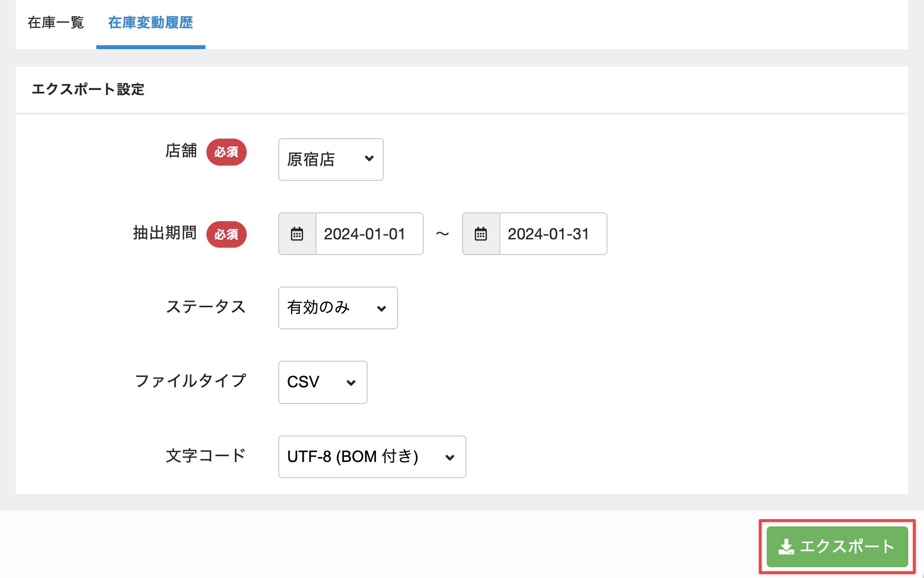Viewport: 924px width, 578px height.
Task: Click the chevron arrow beside 有効のみ
Action: pyautogui.click(x=381, y=309)
